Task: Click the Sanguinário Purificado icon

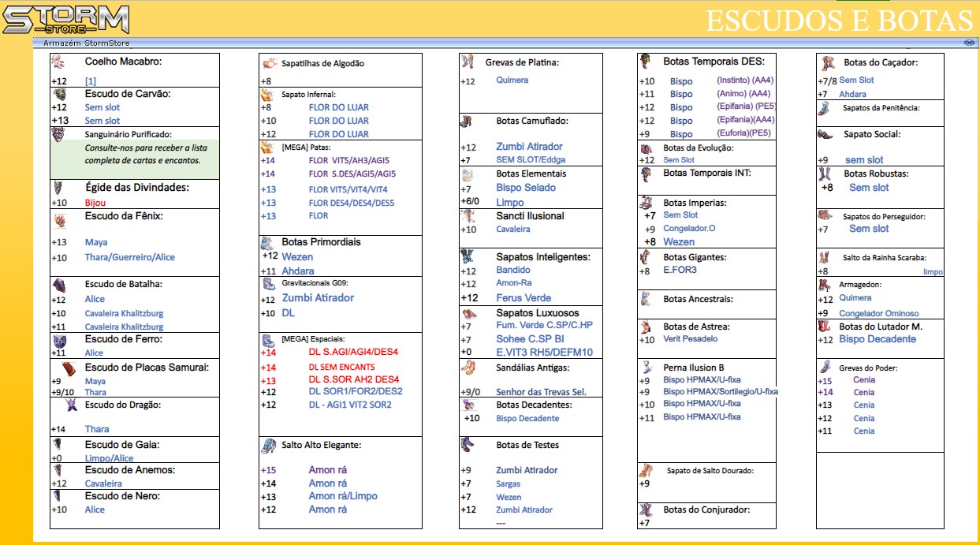Action: point(58,134)
